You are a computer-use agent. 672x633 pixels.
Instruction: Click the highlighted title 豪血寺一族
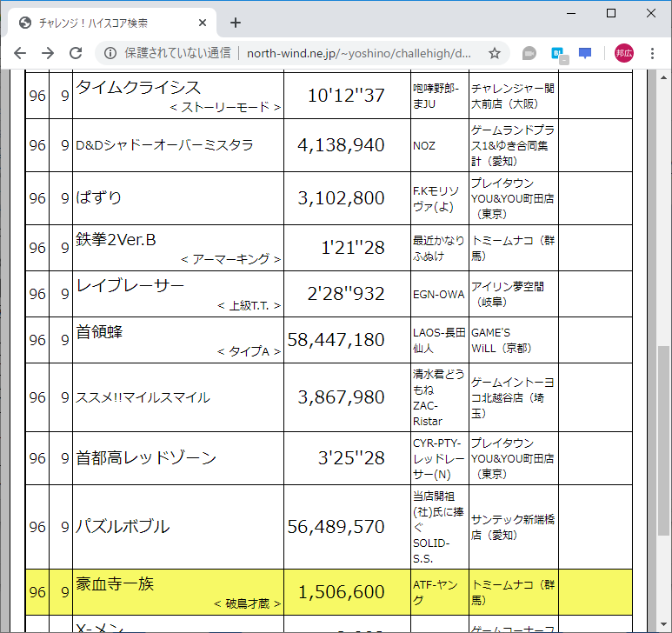point(115,583)
